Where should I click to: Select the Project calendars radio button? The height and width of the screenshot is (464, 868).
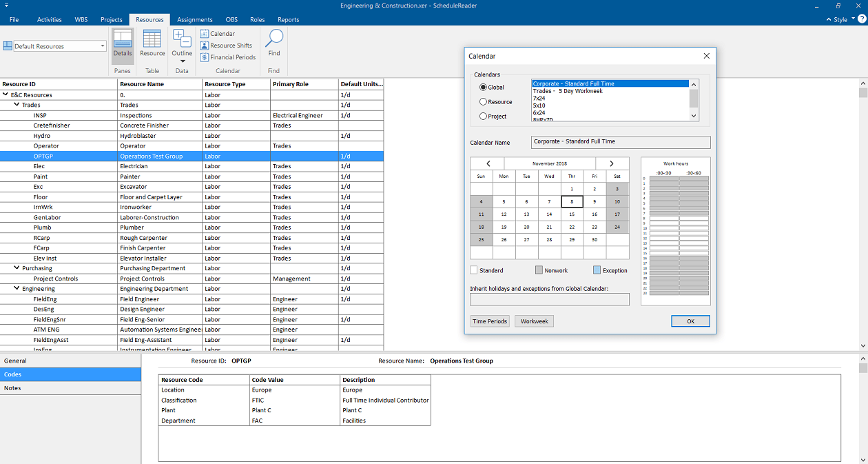click(483, 117)
